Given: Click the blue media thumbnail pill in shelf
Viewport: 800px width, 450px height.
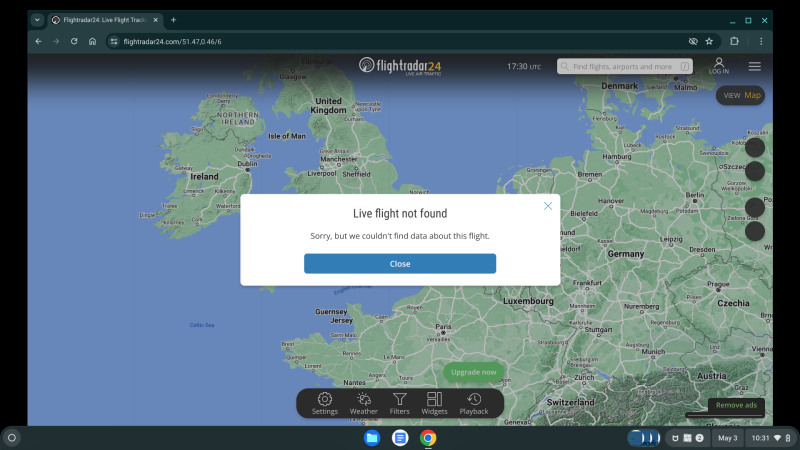Looking at the screenshot, I should [644, 438].
